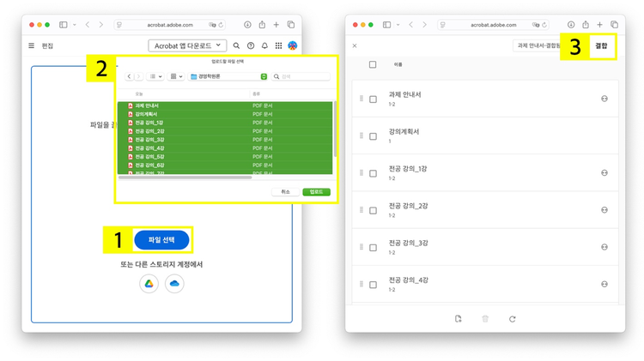Select 전공 강의_3강 file in dialog
Image resolution: width=644 pixels, height=361 pixels.
225,140
